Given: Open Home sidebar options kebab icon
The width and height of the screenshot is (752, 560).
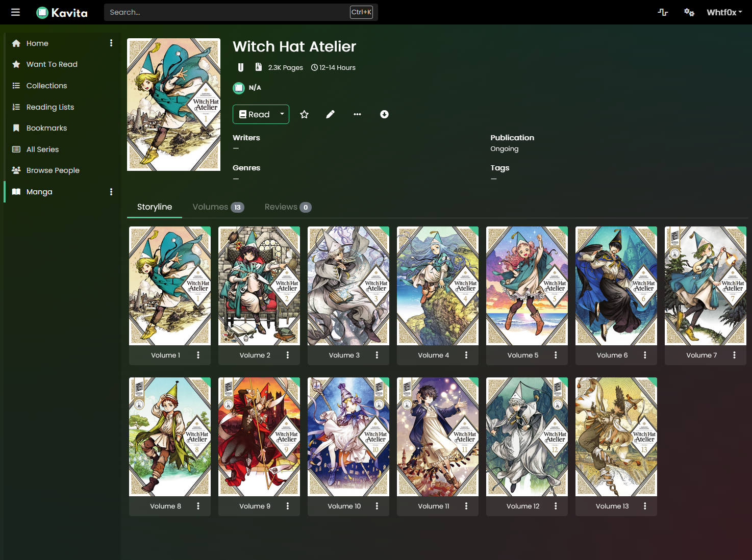Looking at the screenshot, I should [111, 43].
